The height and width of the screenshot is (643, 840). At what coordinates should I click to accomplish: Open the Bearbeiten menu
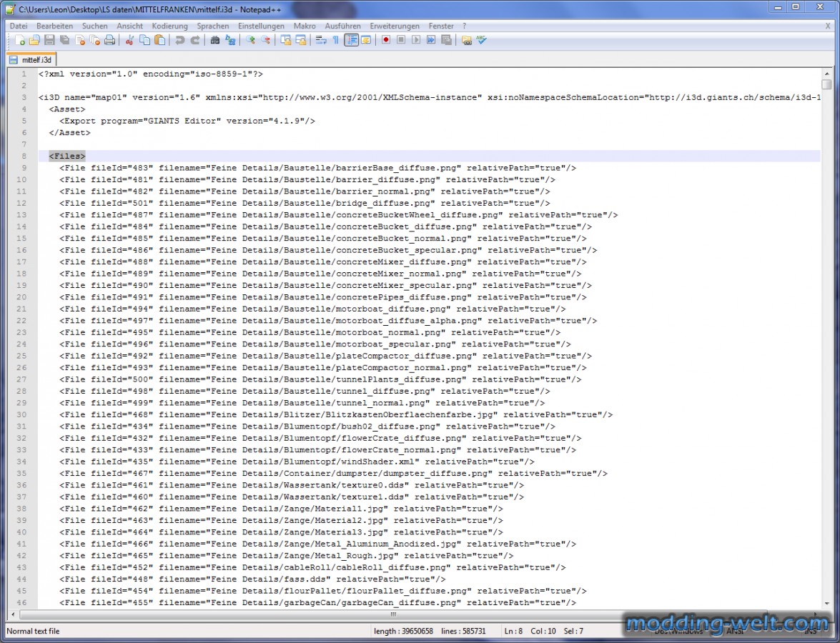click(x=54, y=26)
